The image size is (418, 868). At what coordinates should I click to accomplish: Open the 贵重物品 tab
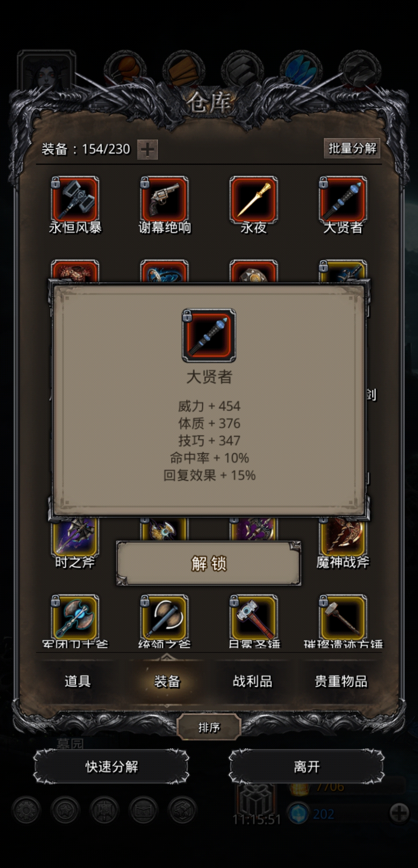(341, 681)
